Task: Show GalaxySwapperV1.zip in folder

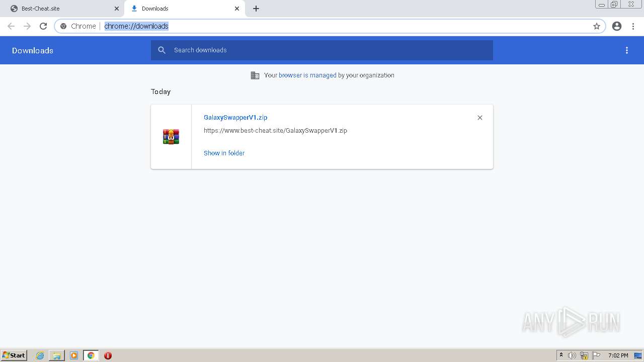Action: [224, 153]
